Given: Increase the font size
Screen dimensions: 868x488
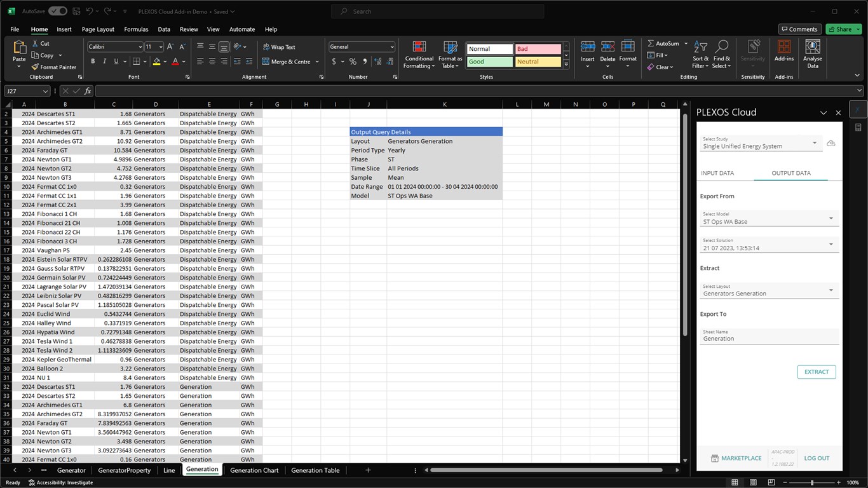Looking at the screenshot, I should tap(171, 47).
